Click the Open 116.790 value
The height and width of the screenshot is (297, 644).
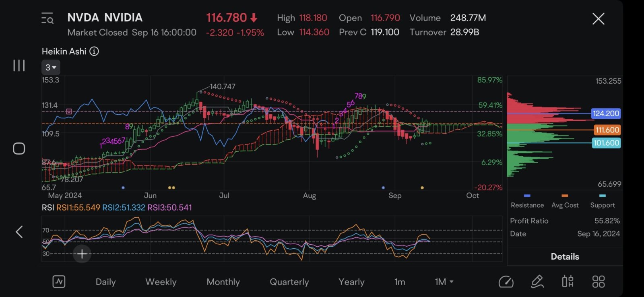click(x=385, y=18)
